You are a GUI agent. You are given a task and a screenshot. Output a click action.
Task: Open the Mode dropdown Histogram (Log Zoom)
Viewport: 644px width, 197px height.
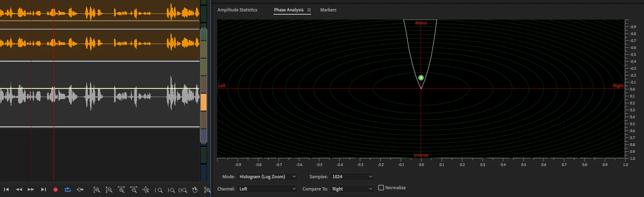pyautogui.click(x=267, y=177)
